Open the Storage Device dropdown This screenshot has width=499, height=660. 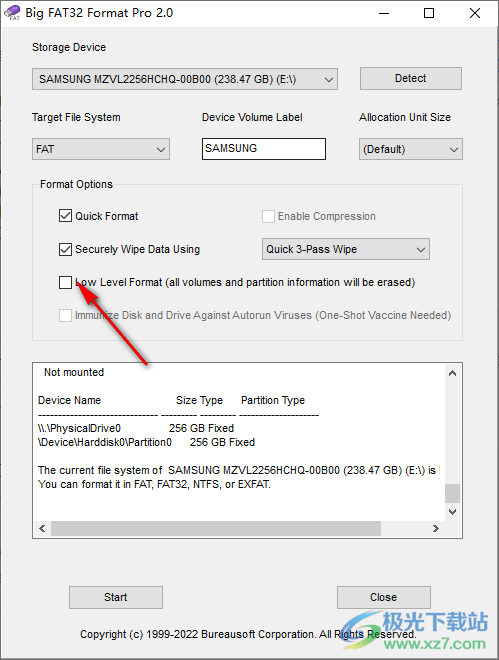(x=185, y=79)
